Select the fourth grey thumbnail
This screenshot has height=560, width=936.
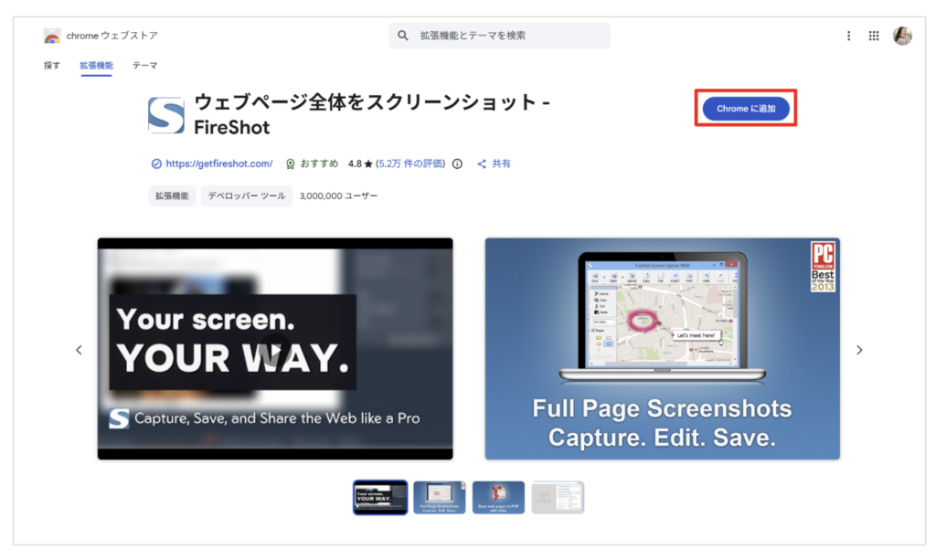[558, 497]
